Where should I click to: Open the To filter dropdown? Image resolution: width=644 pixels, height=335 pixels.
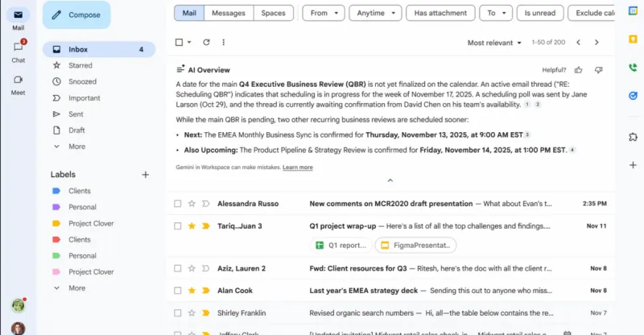pyautogui.click(x=496, y=13)
